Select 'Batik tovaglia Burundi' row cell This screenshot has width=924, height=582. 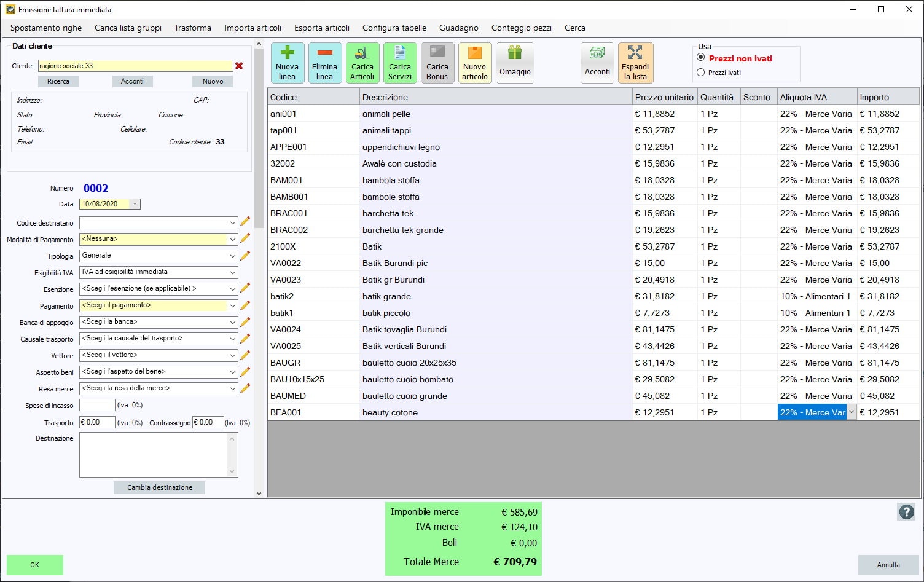pyautogui.click(x=496, y=329)
